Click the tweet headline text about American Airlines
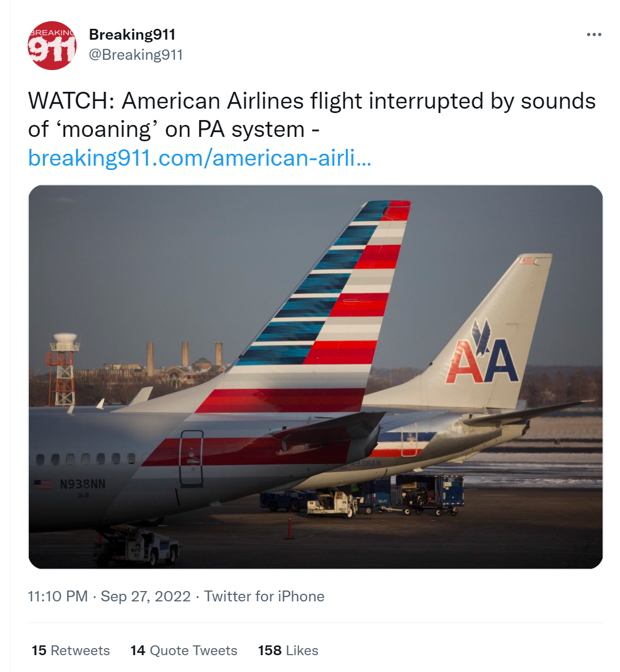 (x=312, y=115)
